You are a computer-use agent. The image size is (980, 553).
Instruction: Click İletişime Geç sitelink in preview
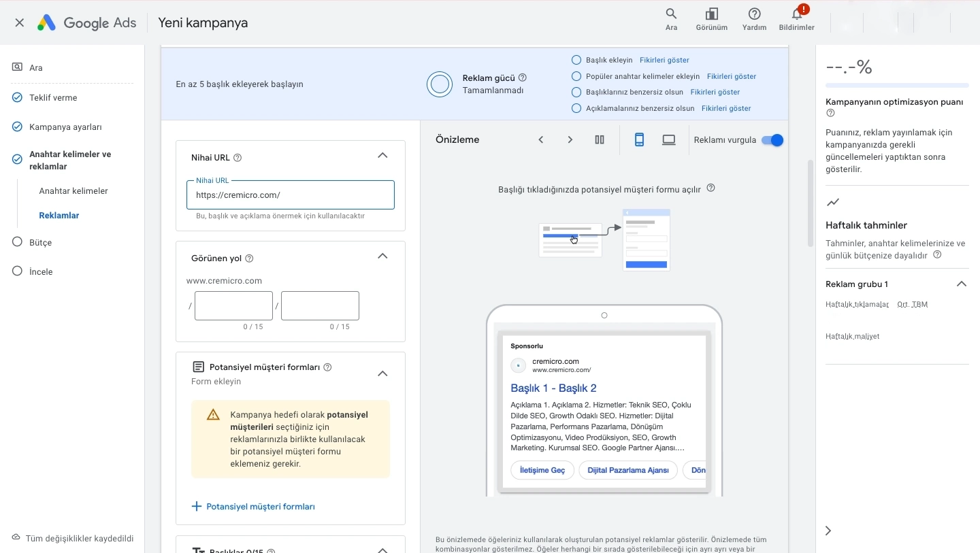point(542,470)
